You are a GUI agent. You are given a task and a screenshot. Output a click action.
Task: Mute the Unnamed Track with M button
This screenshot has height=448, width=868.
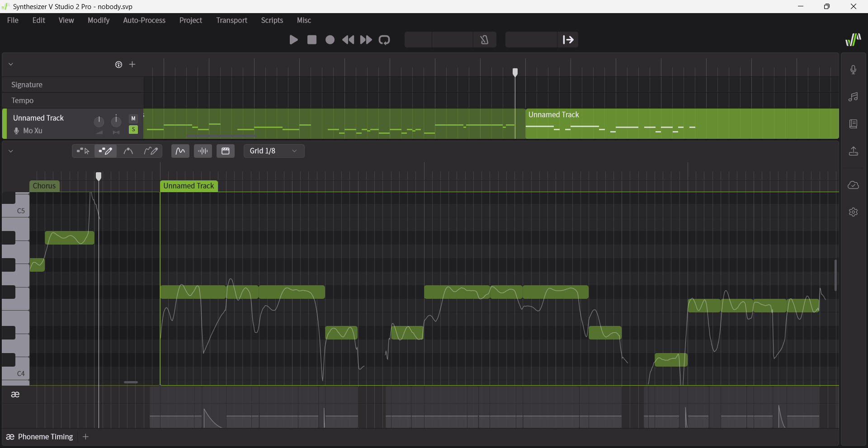[133, 118]
